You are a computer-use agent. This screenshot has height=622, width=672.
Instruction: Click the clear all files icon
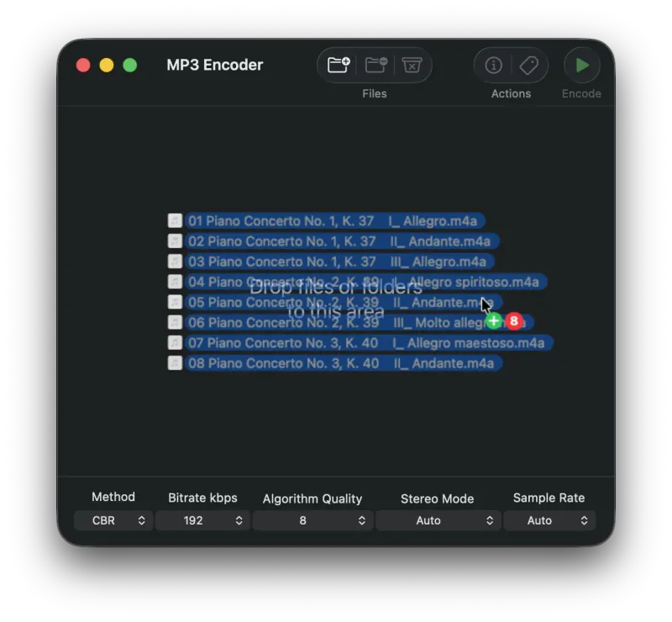412,66
